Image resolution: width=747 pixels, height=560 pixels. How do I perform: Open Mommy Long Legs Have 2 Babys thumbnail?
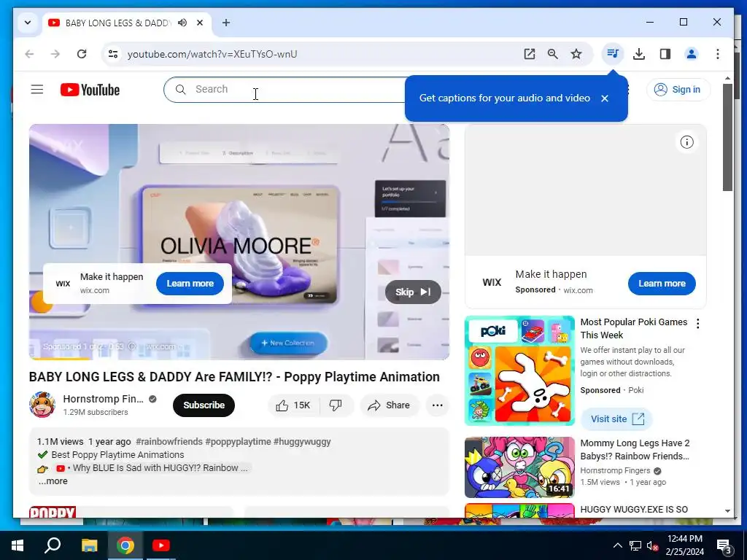pos(519,467)
